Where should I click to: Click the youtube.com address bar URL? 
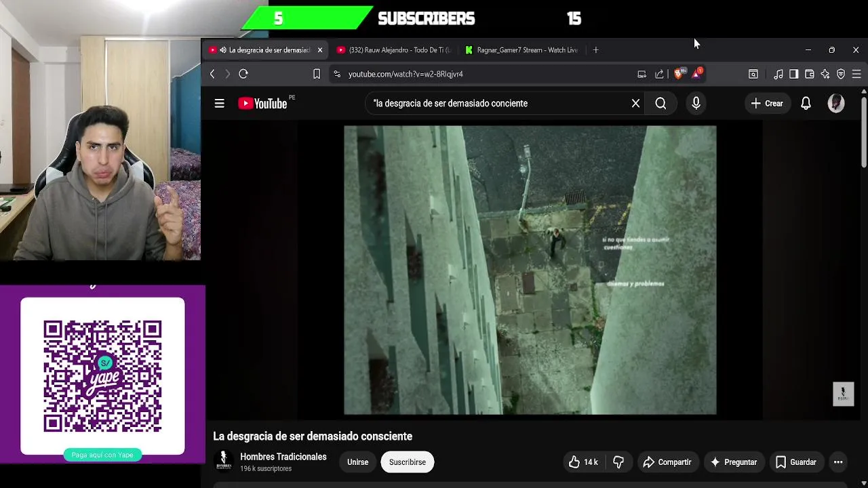[406, 74]
